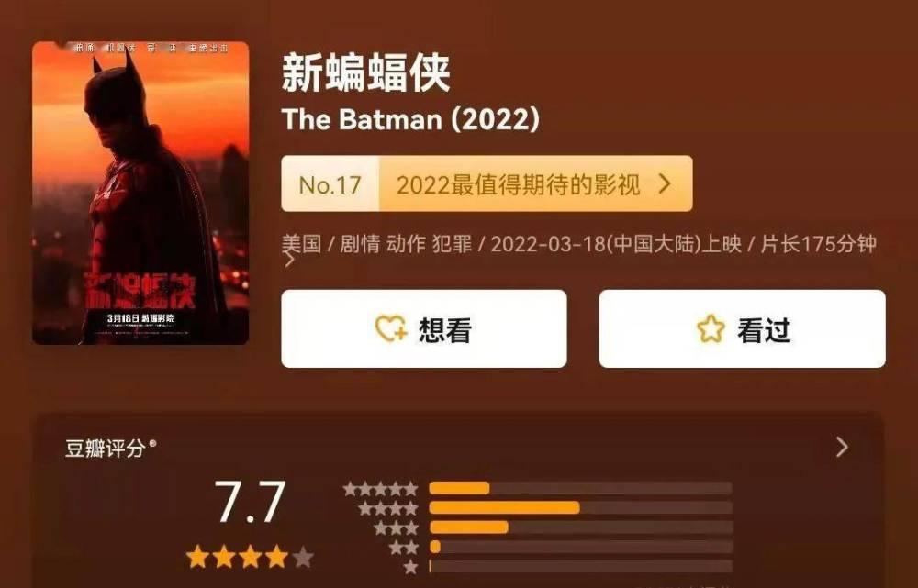
Task: Click the title 新蝙蝠侠
Action: pyautogui.click(x=366, y=72)
